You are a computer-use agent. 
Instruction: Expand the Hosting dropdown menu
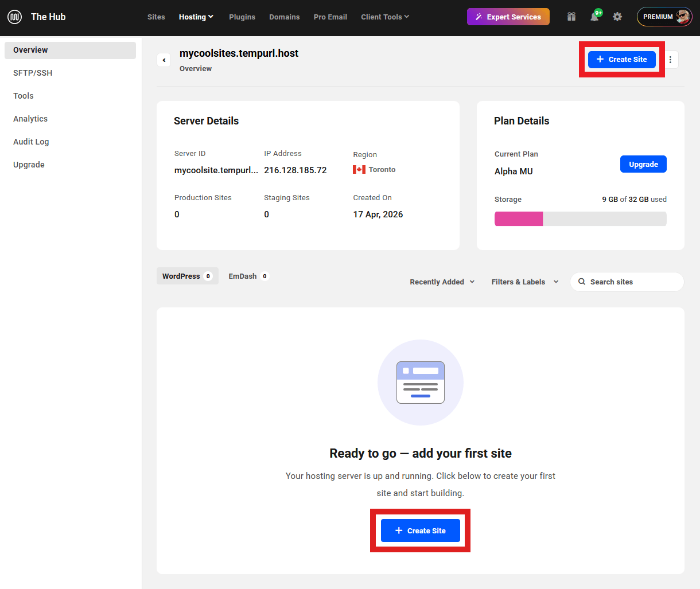pos(196,17)
